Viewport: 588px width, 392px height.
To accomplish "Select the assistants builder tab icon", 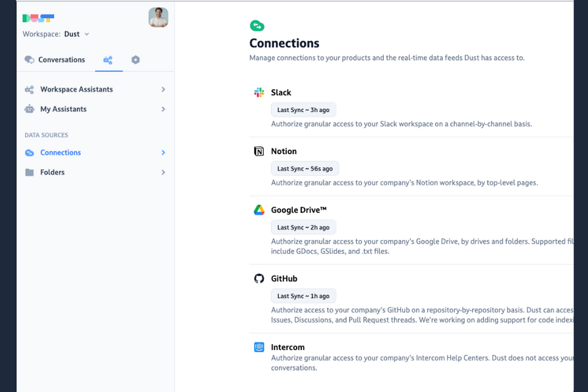I will [108, 60].
